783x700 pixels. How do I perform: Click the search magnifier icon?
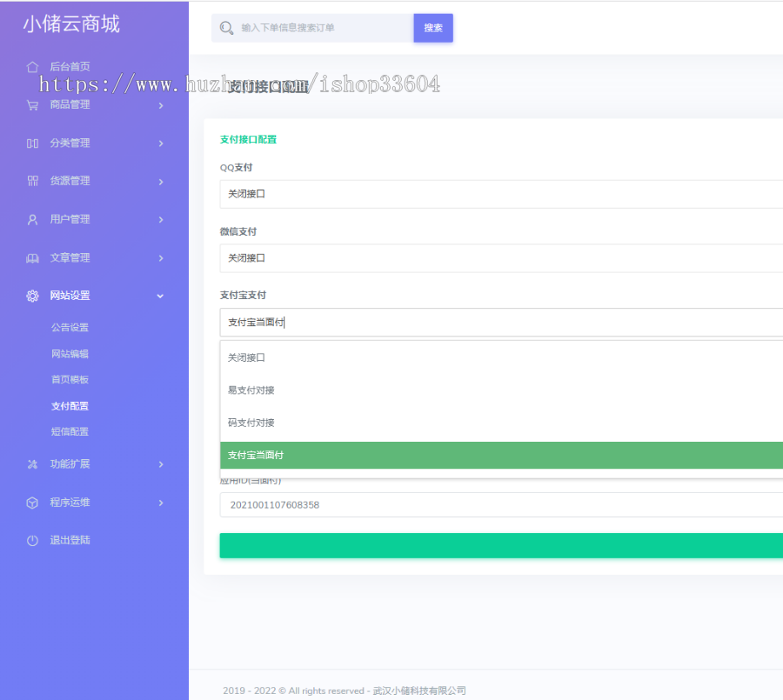pyautogui.click(x=228, y=28)
